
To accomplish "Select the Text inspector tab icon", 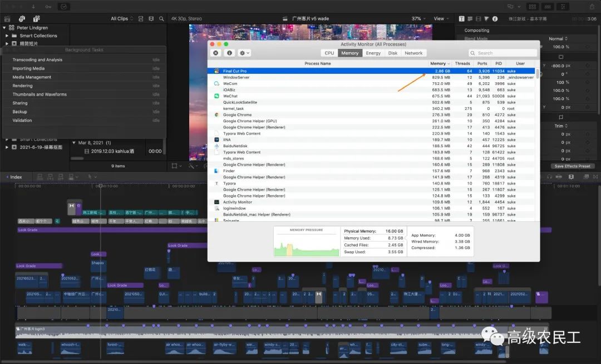I will 461,18.
